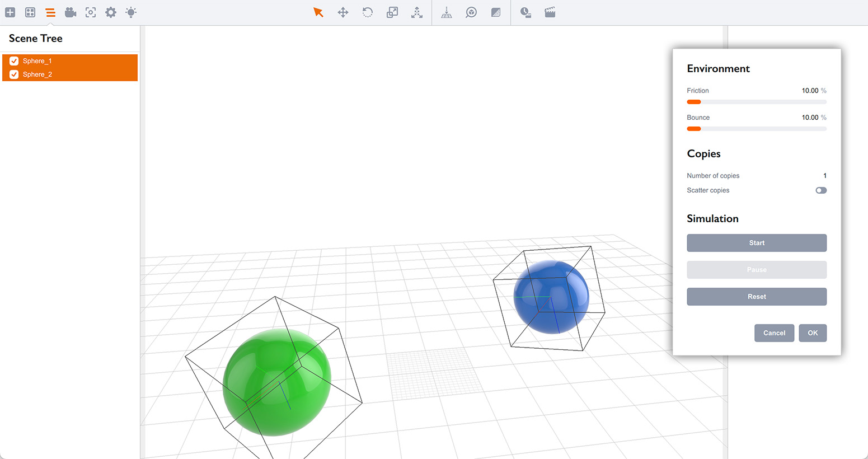Enable the Scatter copies switch
This screenshot has width=868, height=459.
click(x=820, y=190)
